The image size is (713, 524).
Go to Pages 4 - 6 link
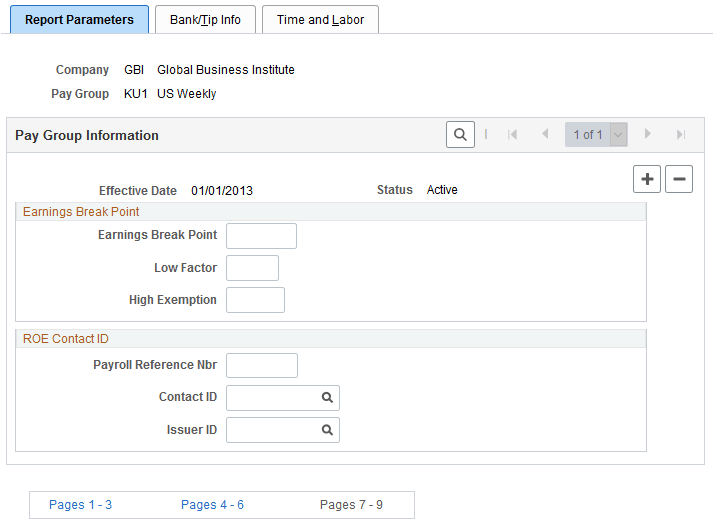click(212, 504)
